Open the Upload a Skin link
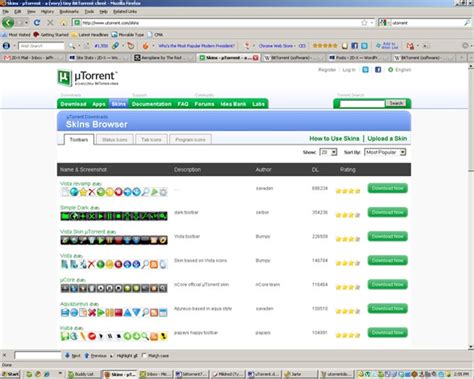Viewport: 474px width, 379px height. point(387,138)
